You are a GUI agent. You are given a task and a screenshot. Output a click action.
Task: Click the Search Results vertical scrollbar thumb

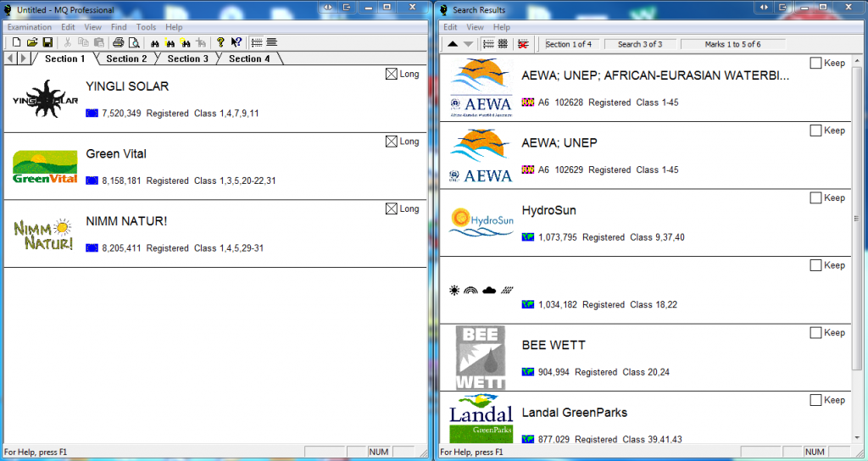(858, 219)
